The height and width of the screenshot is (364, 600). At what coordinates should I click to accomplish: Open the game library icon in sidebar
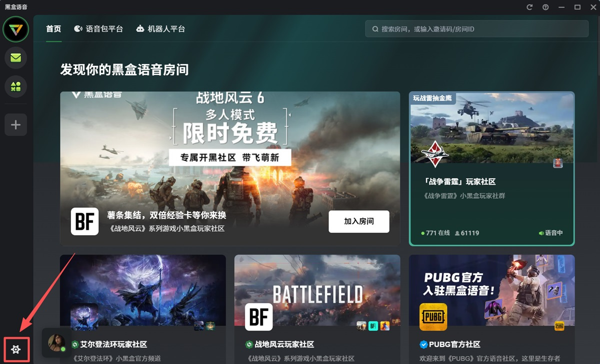pos(15,86)
